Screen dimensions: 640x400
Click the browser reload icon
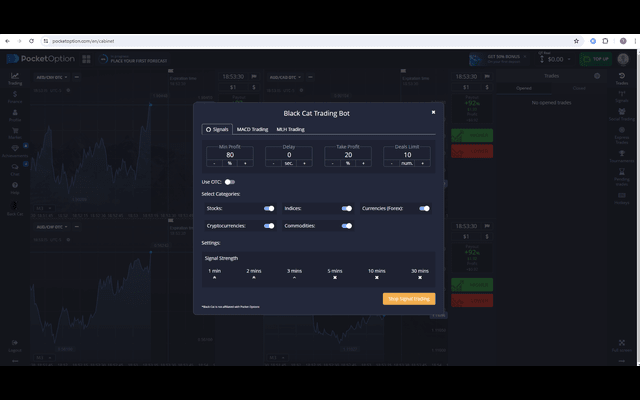(31, 41)
